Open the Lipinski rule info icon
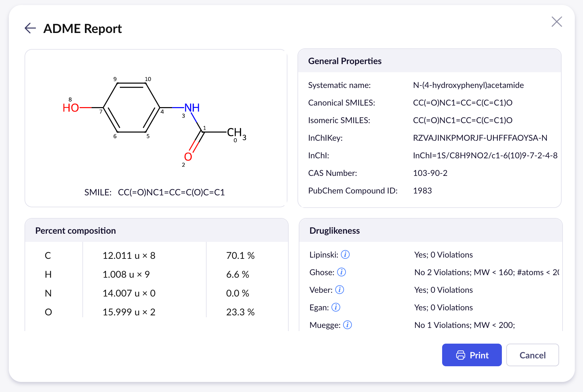583x392 pixels. (345, 254)
